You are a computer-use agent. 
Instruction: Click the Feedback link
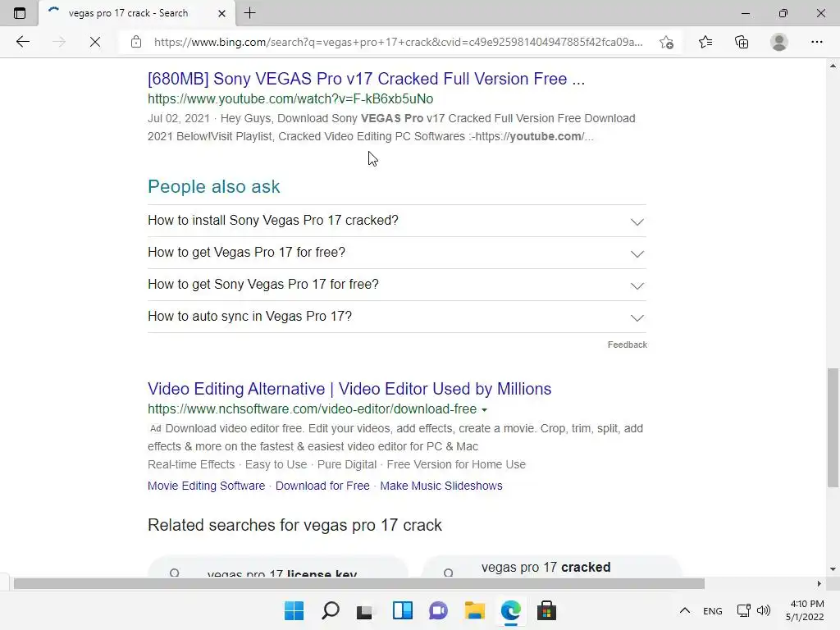point(628,345)
